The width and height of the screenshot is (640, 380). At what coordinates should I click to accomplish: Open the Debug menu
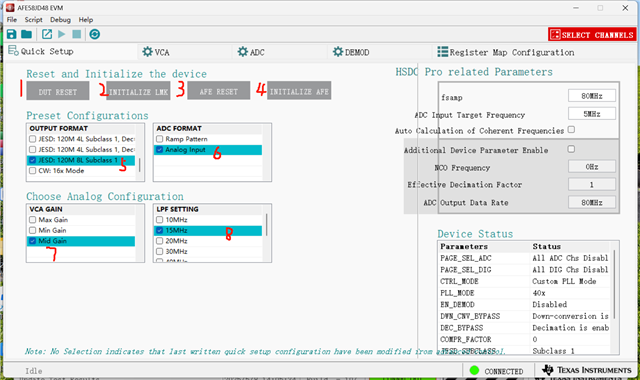pos(60,20)
